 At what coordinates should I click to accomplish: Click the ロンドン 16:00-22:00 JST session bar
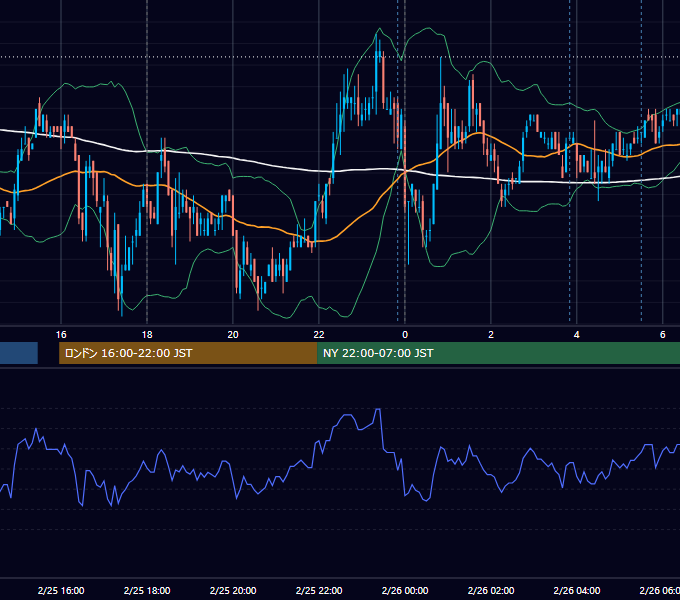tap(188, 353)
